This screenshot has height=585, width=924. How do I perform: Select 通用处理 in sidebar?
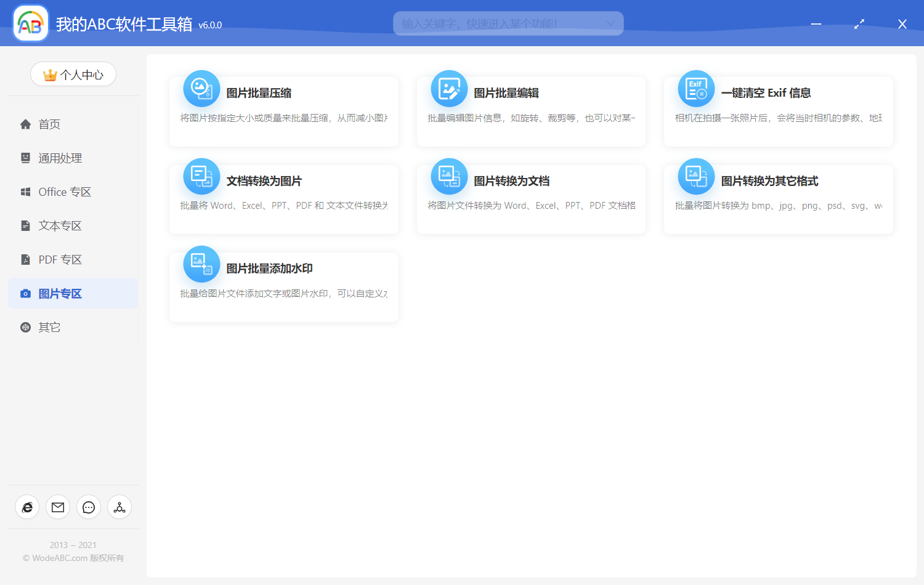click(73, 158)
